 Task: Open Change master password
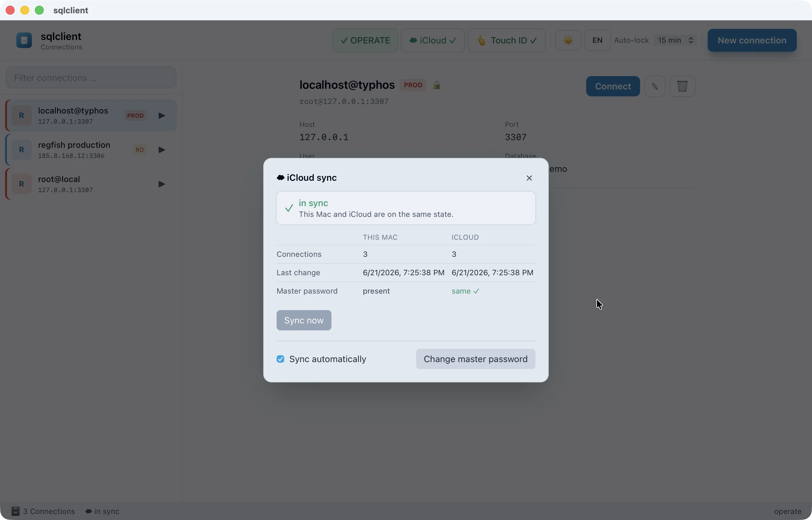pos(475,359)
